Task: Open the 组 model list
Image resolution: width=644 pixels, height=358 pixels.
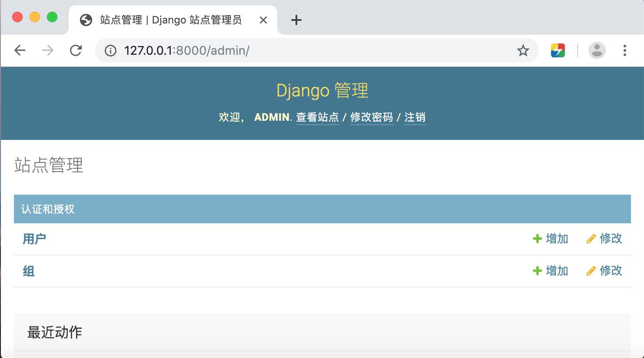Action: [x=29, y=271]
